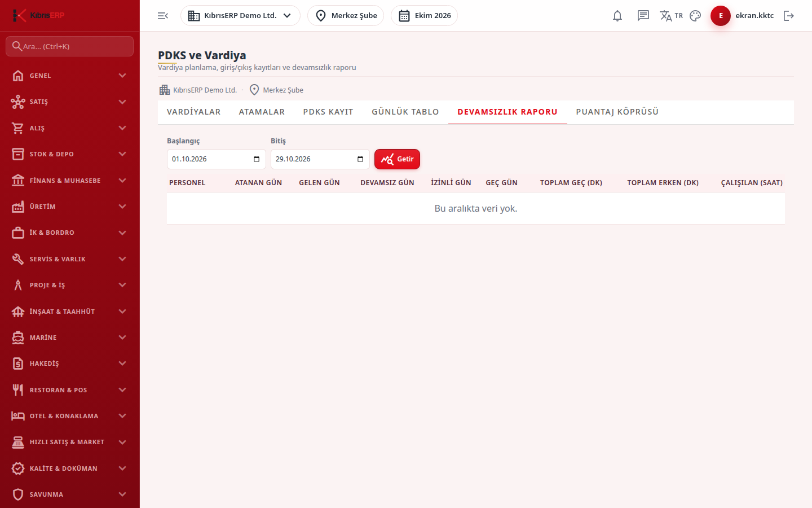812x508 pixels.
Task: Click the MARİNE boat icon
Action: click(x=18, y=338)
